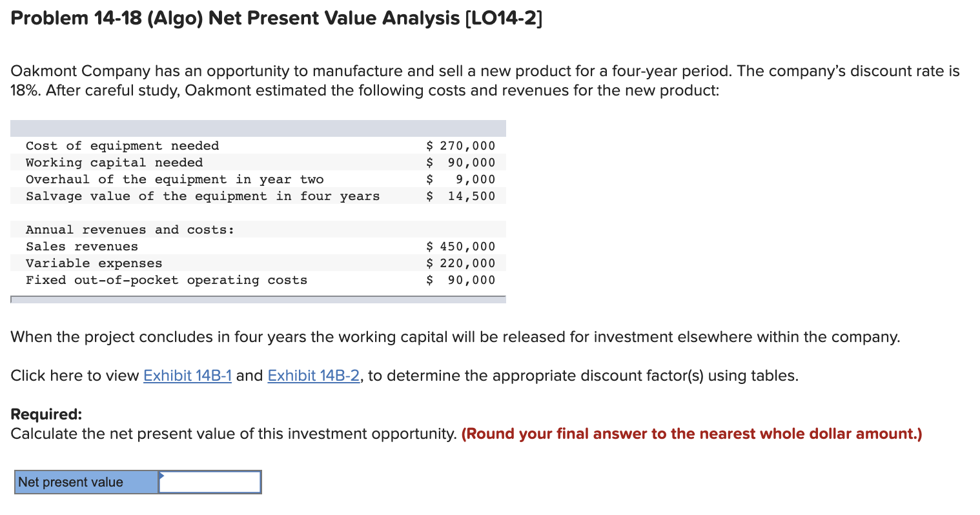Select the $270,000 equipment cost value
980x515 pixels.
pyautogui.click(x=461, y=145)
